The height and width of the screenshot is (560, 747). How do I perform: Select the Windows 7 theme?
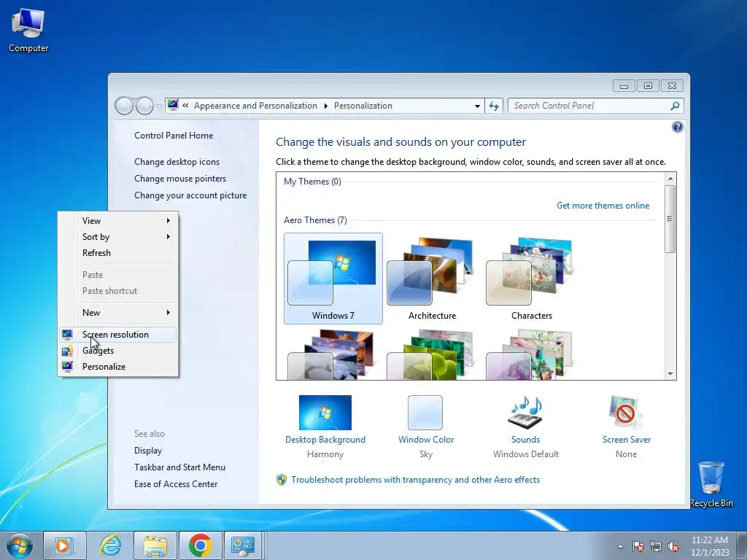(333, 279)
